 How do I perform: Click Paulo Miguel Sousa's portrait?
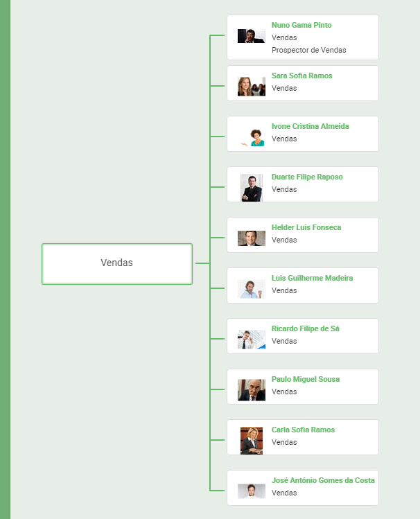(x=251, y=390)
